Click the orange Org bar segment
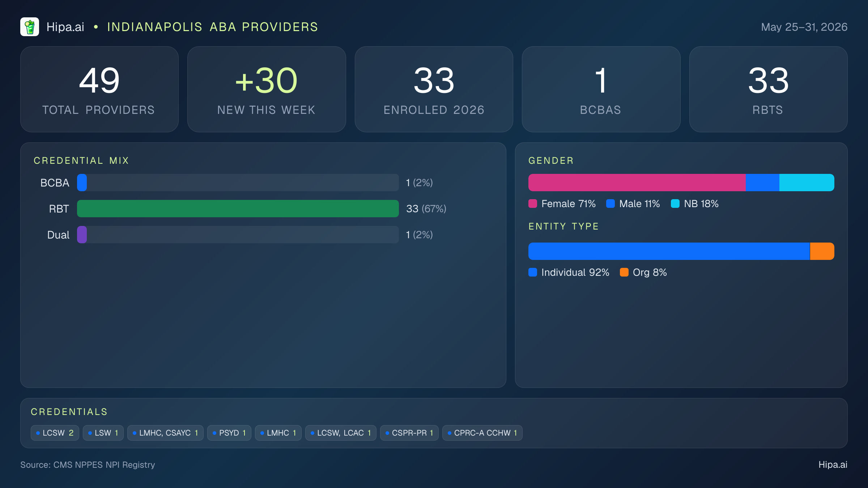 pos(822,251)
